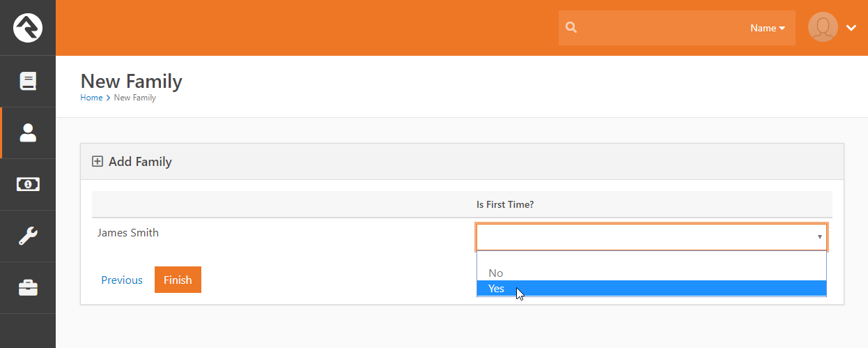Viewport: 868px width, 348px height.
Task: Go back with the Previous link
Action: 122,280
